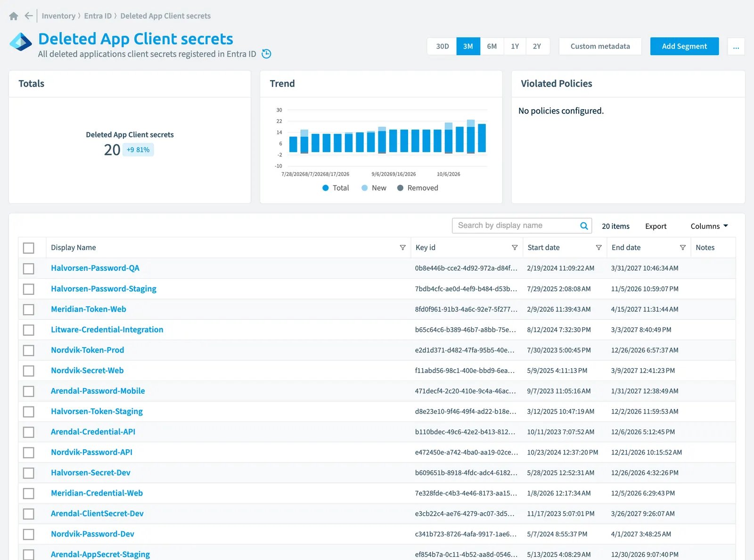Navigate to the Inventory breadcrumb
The image size is (754, 560).
click(x=58, y=16)
